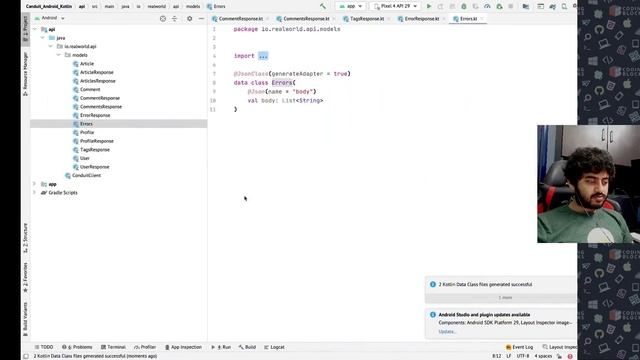Image resolution: width=640 pixels, height=360 pixels.
Task: Change UTF-8 file encoding in status bar
Action: pos(523,356)
